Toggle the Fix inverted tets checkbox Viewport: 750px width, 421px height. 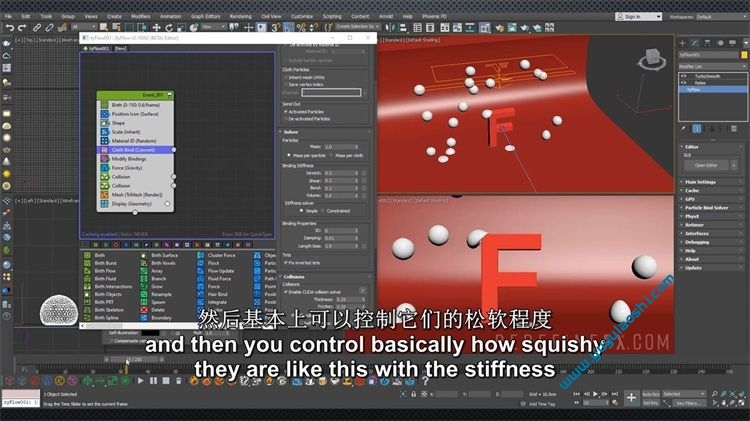286,263
